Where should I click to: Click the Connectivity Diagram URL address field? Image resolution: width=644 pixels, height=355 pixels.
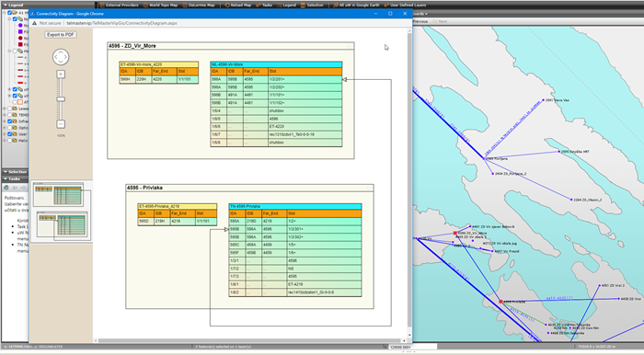click(122, 23)
